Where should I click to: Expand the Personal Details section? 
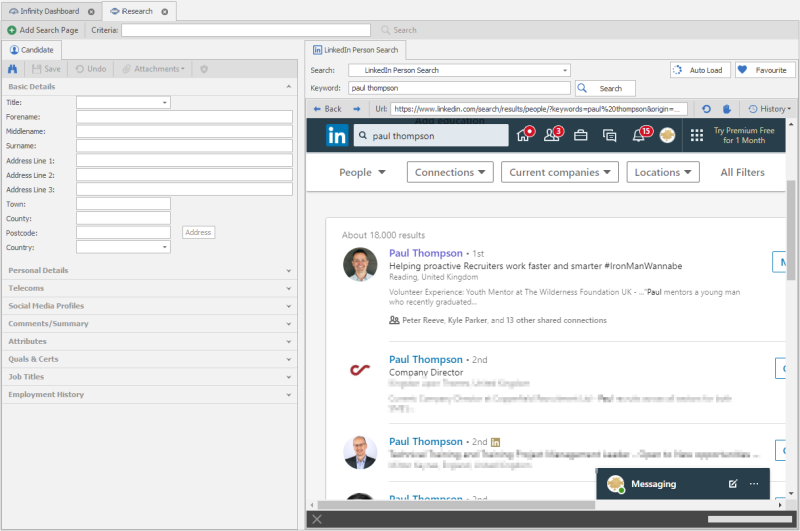click(150, 270)
